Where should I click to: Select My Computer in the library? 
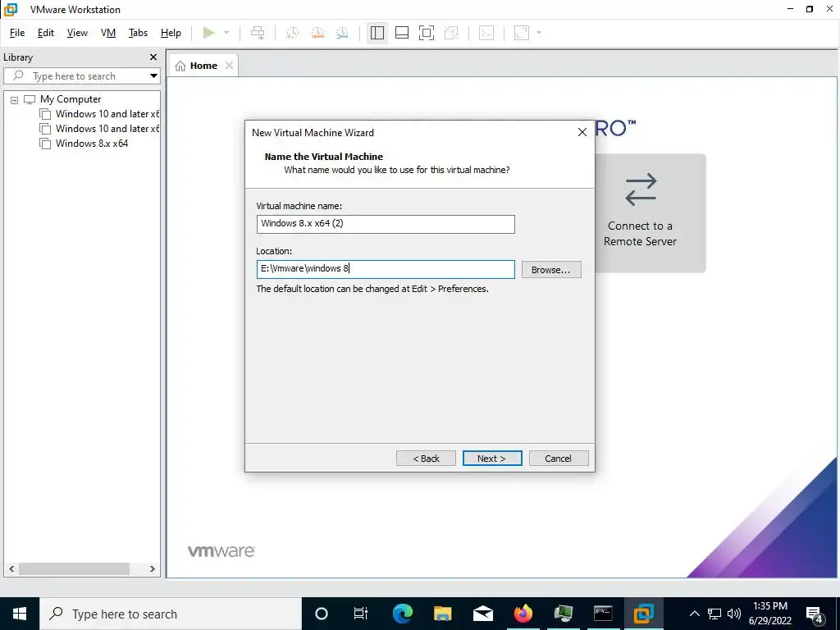pyautogui.click(x=71, y=99)
